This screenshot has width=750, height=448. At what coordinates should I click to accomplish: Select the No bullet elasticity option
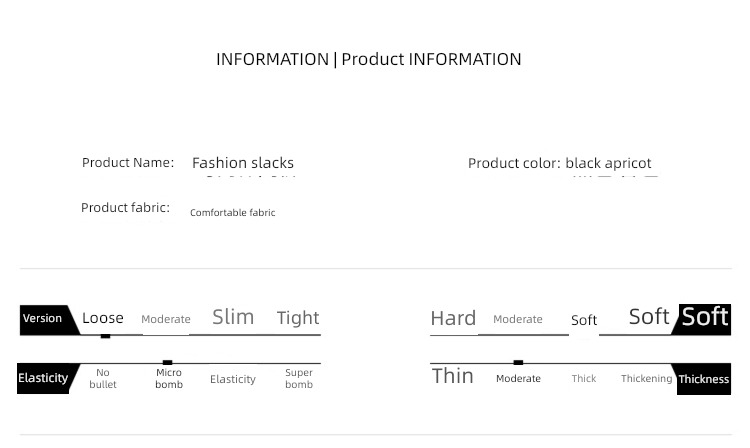103,378
